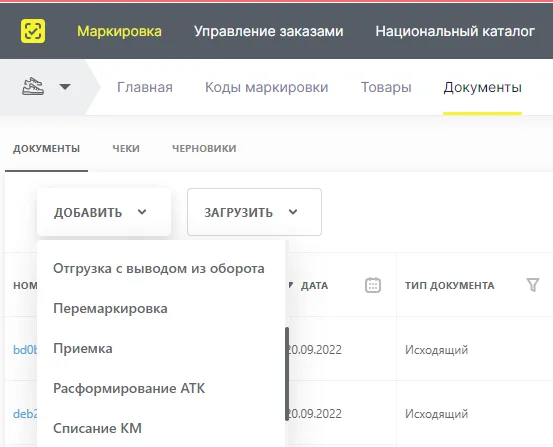Open Управление заказами in top navigation
Viewport: 553px width, 447px height.
pos(269,31)
